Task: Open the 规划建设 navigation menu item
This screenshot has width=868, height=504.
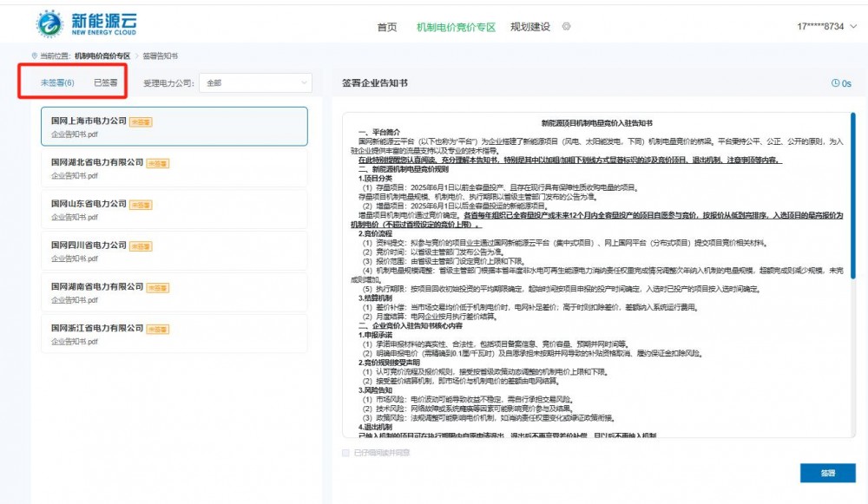Action: [x=530, y=27]
